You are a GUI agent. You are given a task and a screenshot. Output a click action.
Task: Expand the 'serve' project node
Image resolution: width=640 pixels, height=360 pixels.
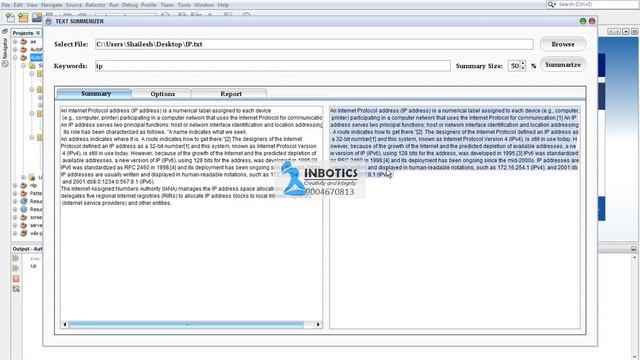tap(15, 225)
